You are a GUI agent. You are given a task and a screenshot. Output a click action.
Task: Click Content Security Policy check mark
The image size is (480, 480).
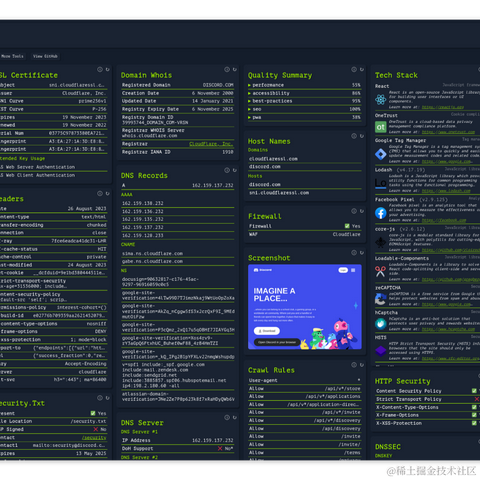474,391
